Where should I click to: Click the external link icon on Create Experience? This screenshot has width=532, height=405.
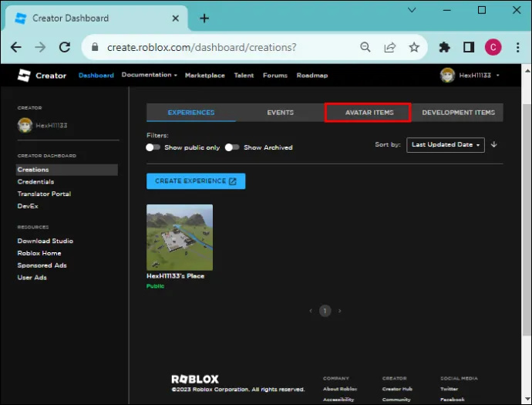[x=233, y=181]
